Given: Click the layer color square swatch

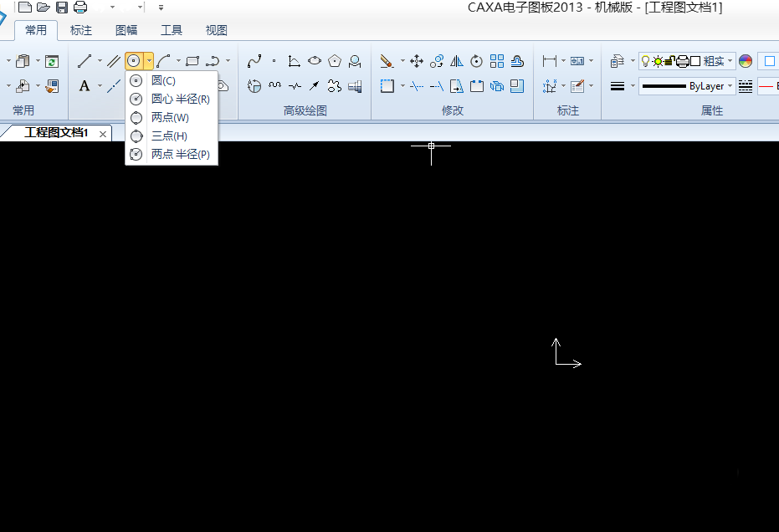Looking at the screenshot, I should point(695,61).
